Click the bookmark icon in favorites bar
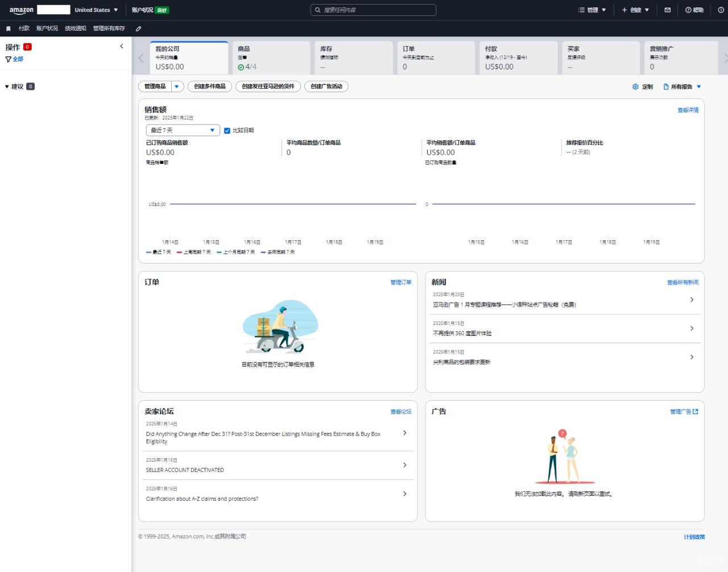This screenshot has height=572, width=728. pos(9,28)
